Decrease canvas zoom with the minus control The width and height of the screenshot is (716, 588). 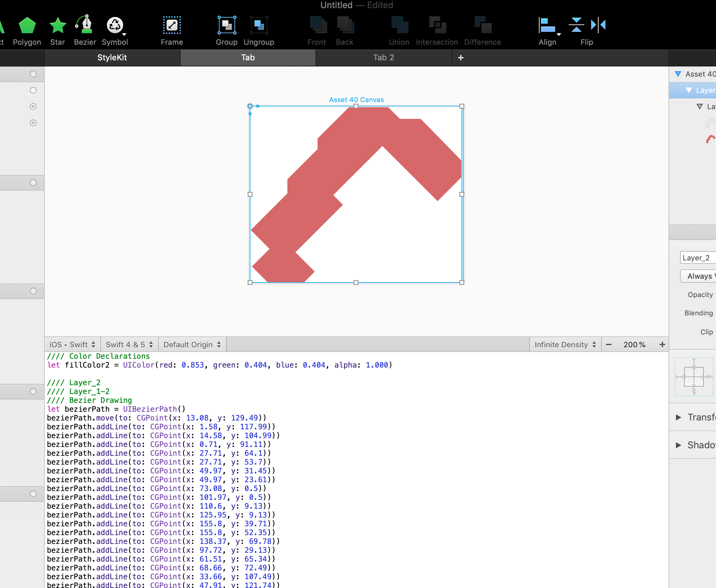click(x=609, y=344)
